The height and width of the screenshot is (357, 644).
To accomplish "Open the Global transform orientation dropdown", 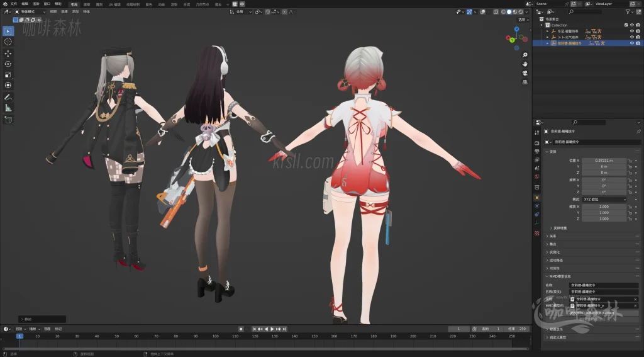I will coord(241,12).
